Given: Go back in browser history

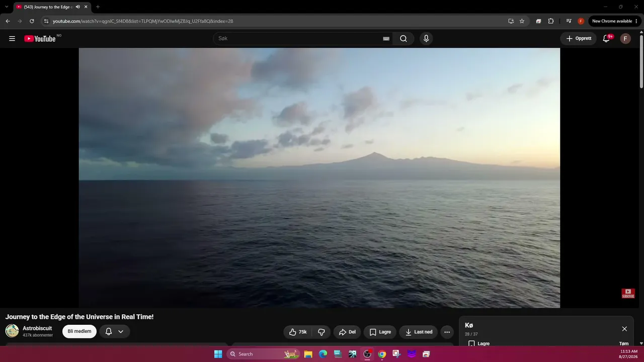Looking at the screenshot, I should click(x=8, y=21).
